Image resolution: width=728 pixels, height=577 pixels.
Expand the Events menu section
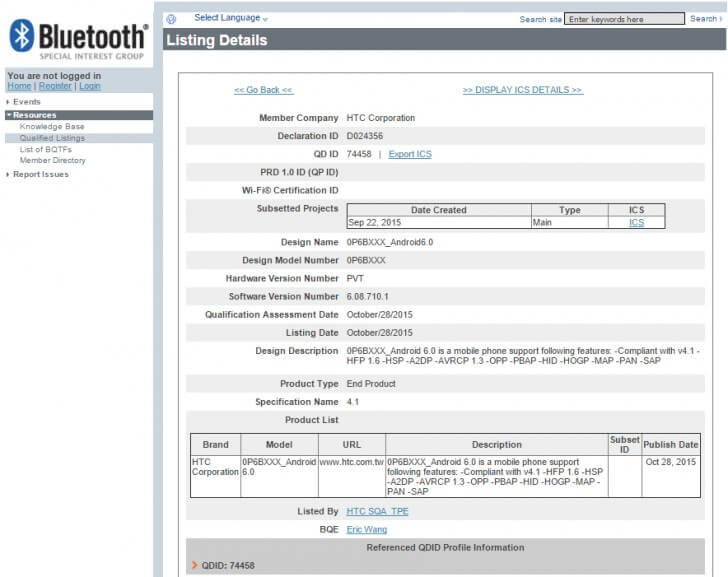pyautogui.click(x=27, y=102)
